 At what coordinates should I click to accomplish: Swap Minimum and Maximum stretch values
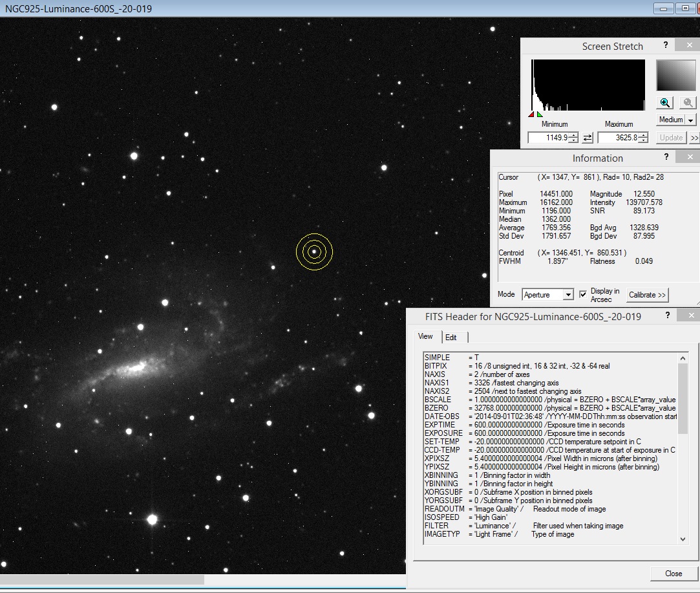click(x=588, y=137)
